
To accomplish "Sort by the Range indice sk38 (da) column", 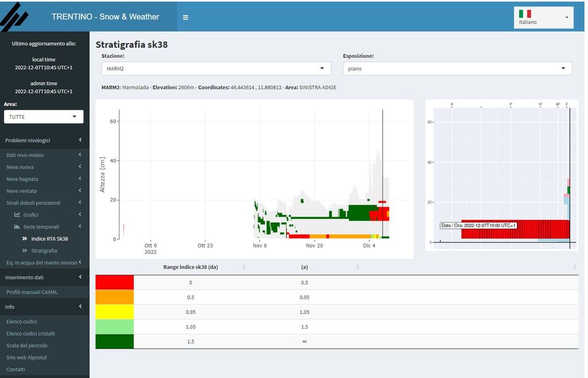I will tap(243, 267).
